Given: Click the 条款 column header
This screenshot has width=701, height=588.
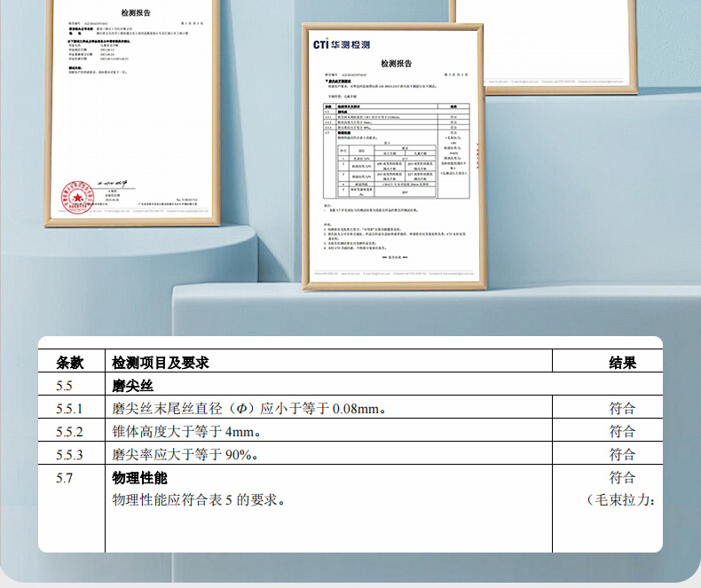Looking at the screenshot, I should (70, 363).
